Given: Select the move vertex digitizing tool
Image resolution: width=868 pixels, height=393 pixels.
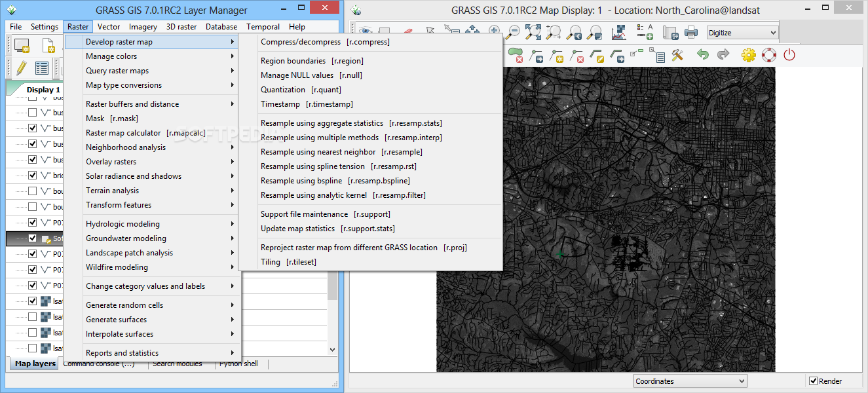Looking at the screenshot, I should pos(537,55).
